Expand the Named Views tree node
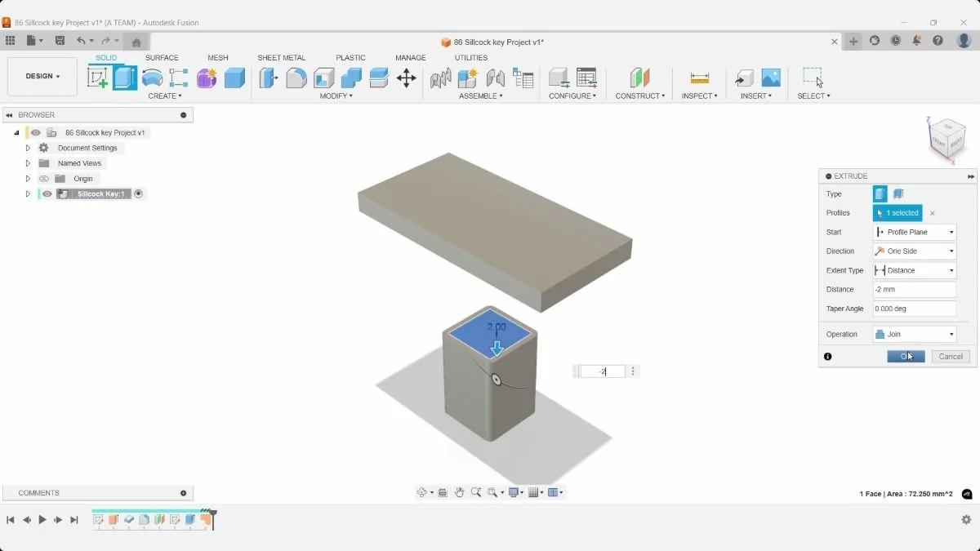Viewport: 980px width, 551px height. coord(28,163)
